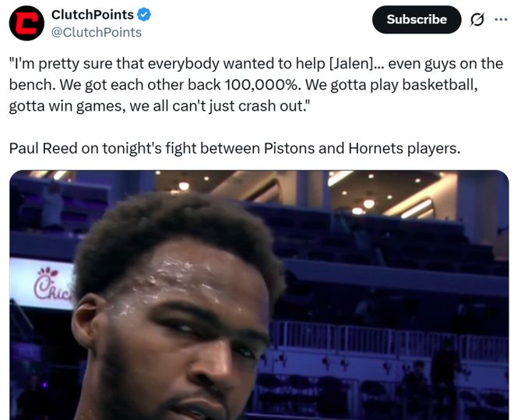Click the 100,000% figure in the quote
Screen dimensions: 514x420
tap(263, 85)
